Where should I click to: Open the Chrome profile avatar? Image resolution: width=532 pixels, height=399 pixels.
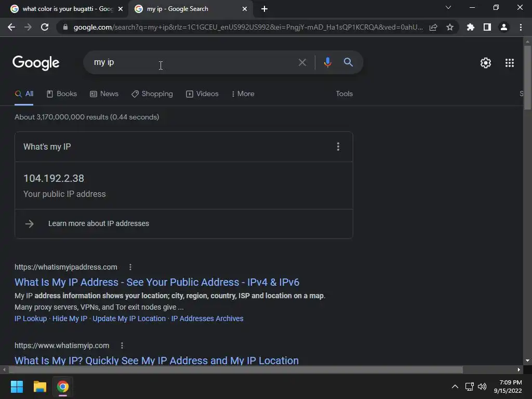click(x=504, y=27)
